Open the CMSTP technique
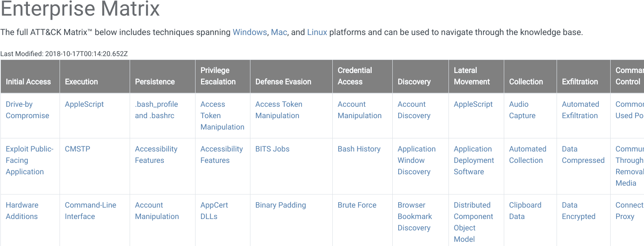644x246 pixels. click(x=77, y=149)
